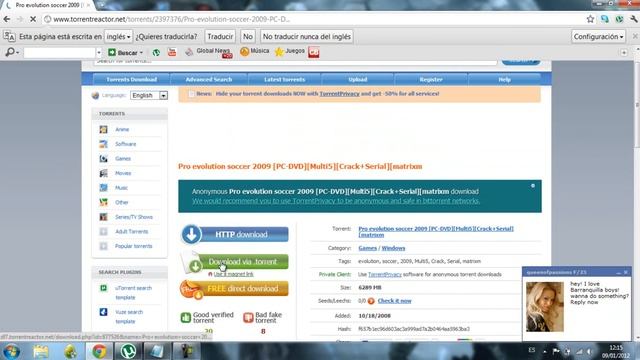Click the HTTP download button
Viewport: 640px width, 360px height.
(x=235, y=234)
